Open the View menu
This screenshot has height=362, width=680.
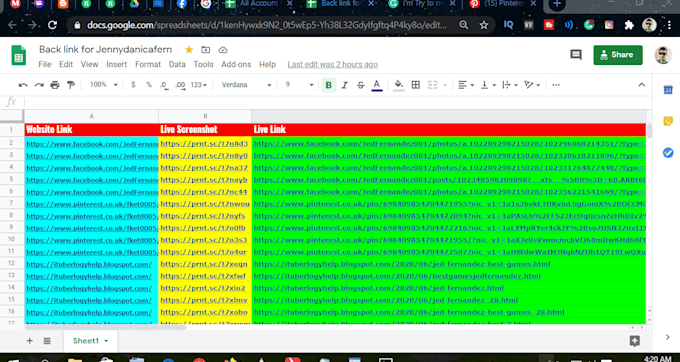(89, 64)
